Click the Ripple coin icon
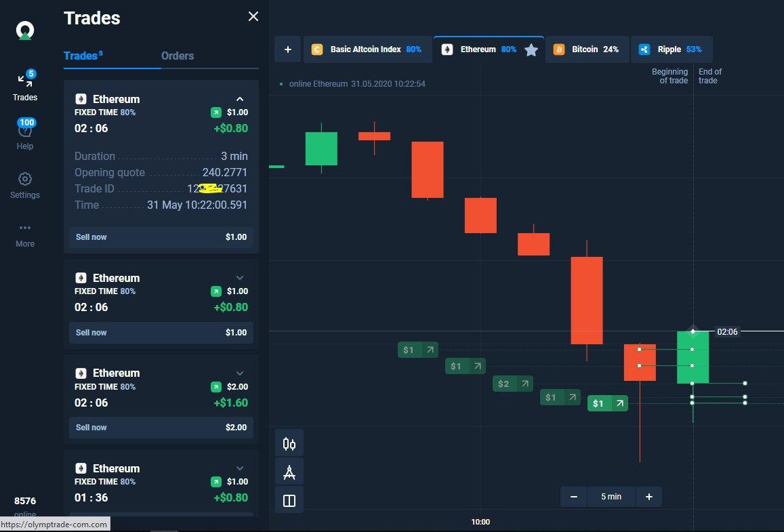The image size is (784, 532). [x=644, y=49]
